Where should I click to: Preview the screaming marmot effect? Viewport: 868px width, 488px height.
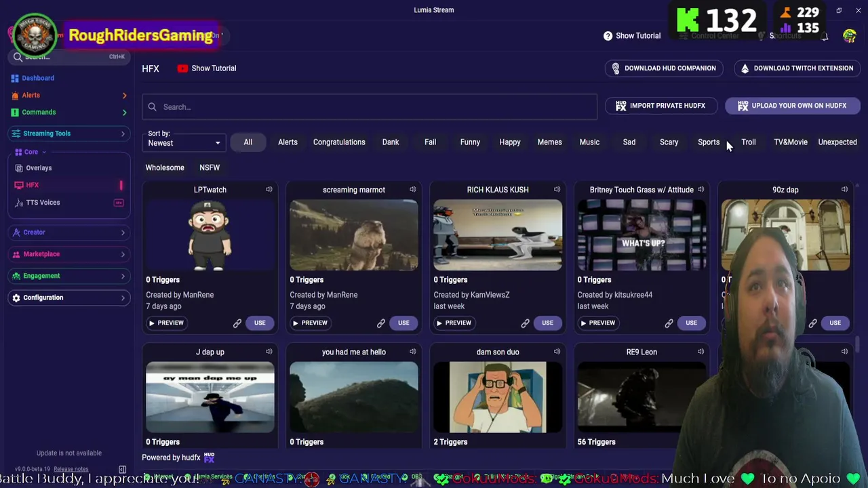point(310,323)
